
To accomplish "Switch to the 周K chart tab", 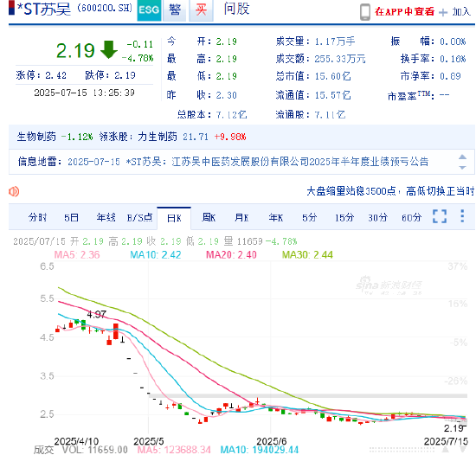I will 209,217.
